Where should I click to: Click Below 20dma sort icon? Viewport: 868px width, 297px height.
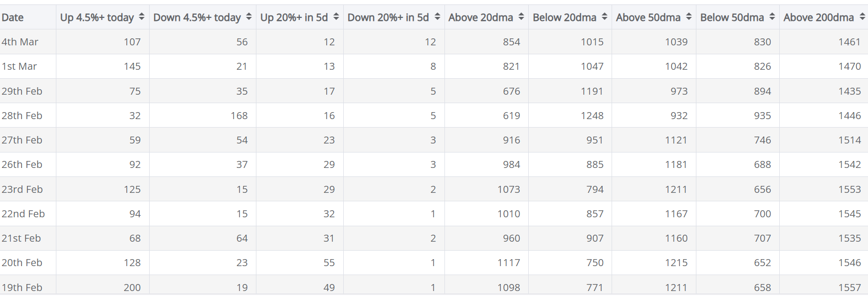605,17
